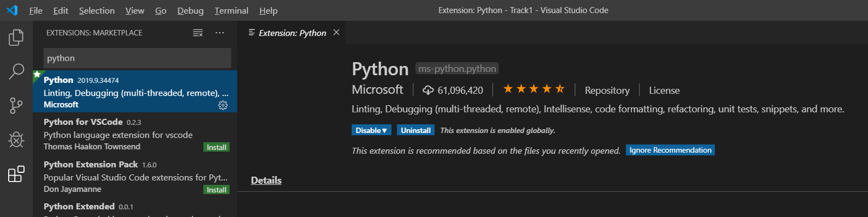Screen dimensions: 868x217
Task: Expand the Disable dropdown button
Action: (x=371, y=130)
